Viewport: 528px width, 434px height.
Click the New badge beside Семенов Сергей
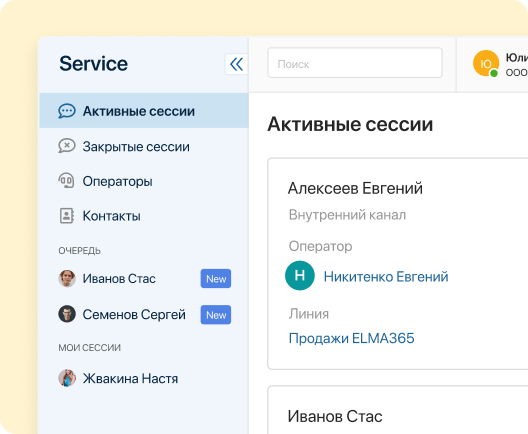coord(216,315)
